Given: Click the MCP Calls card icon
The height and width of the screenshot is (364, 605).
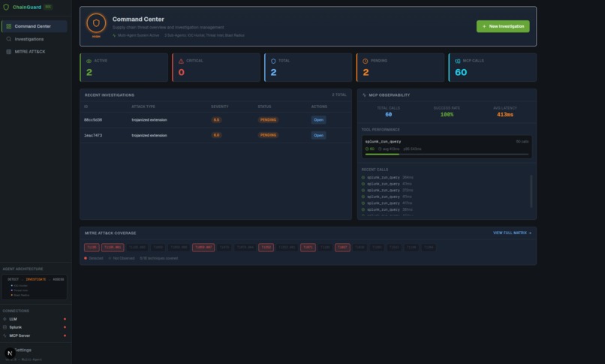Looking at the screenshot, I should 457,61.
